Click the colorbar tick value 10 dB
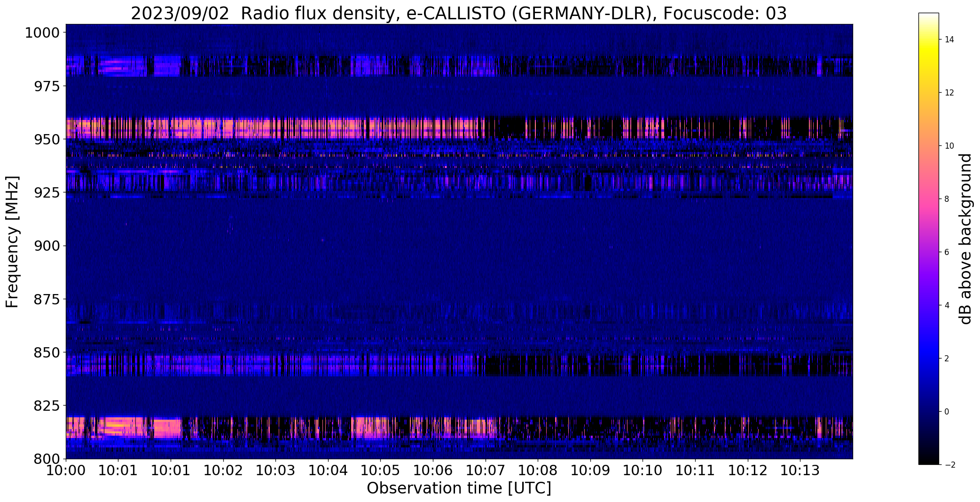 point(949,146)
